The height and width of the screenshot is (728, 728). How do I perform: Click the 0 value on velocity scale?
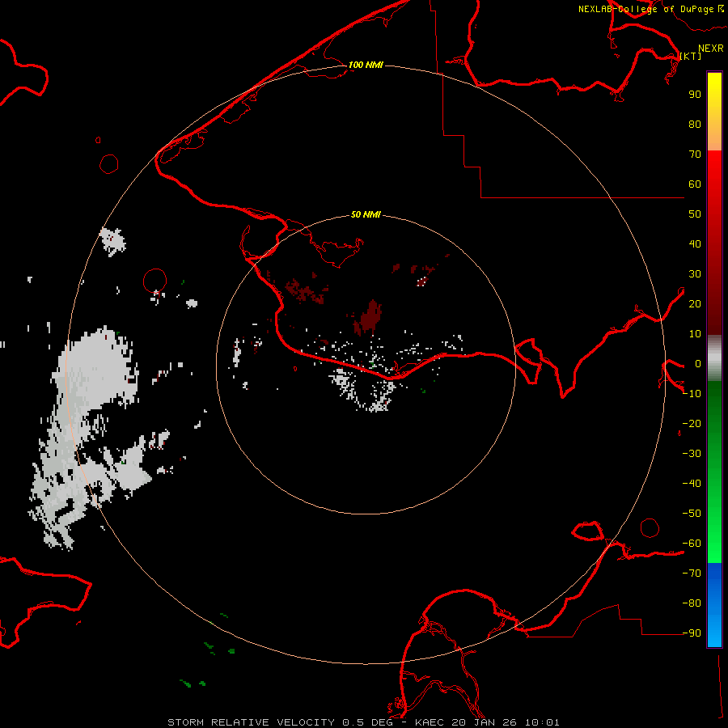tap(697, 364)
